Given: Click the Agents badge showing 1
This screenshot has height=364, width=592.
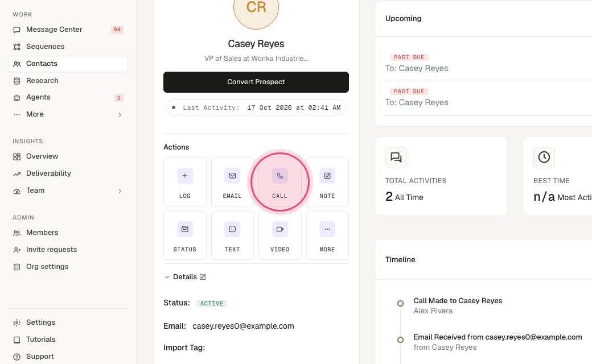Looking at the screenshot, I should [118, 98].
